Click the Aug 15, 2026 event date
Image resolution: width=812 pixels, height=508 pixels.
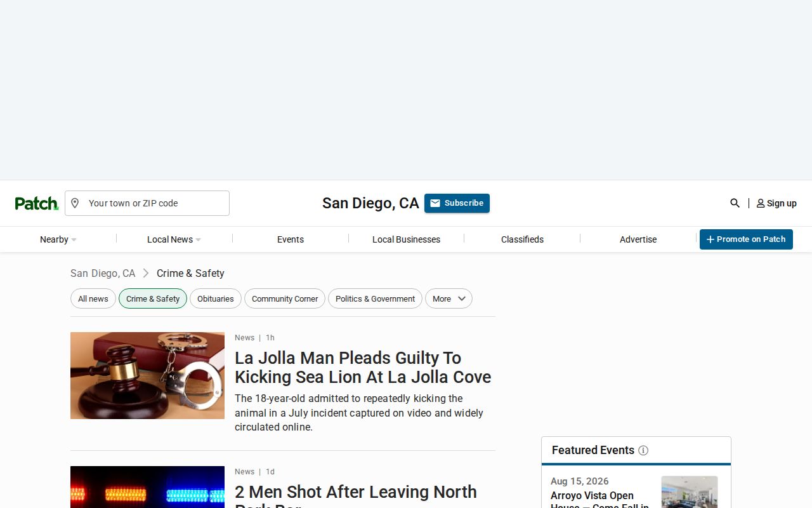[580, 481]
